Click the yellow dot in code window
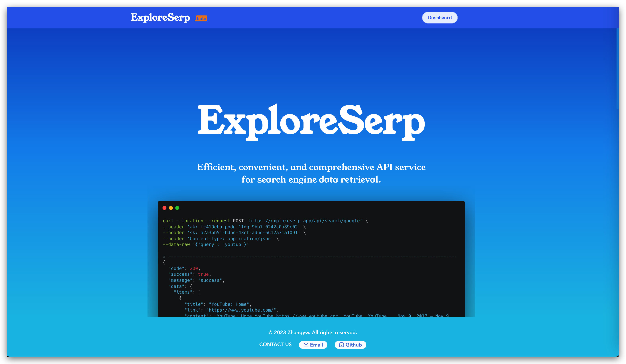This screenshot has width=626, height=364. pyautogui.click(x=171, y=208)
